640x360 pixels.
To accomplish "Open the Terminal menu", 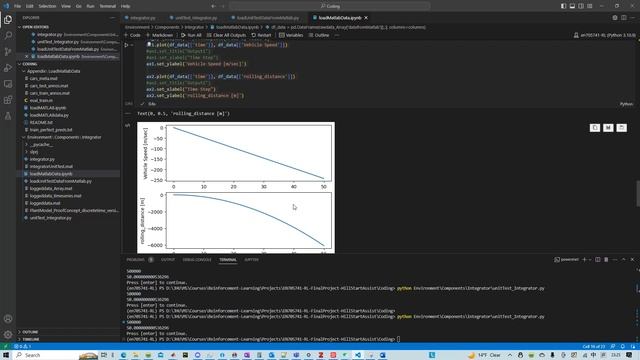I will 108,6.
